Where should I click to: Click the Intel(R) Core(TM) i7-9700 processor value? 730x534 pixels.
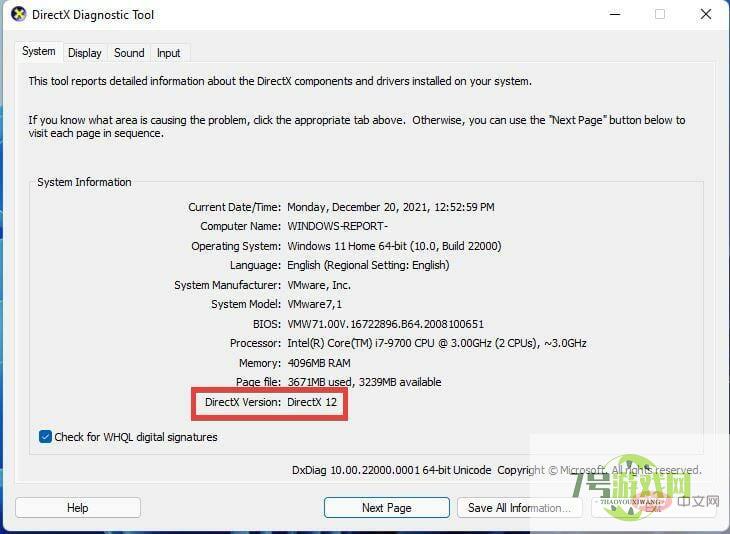click(437, 343)
